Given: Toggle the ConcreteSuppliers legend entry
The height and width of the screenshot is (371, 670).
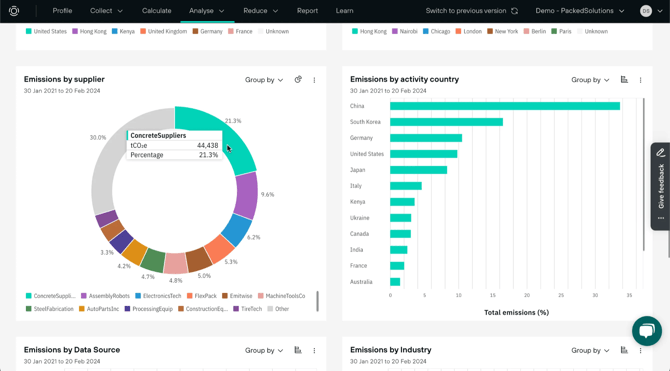Looking at the screenshot, I should click(50, 296).
